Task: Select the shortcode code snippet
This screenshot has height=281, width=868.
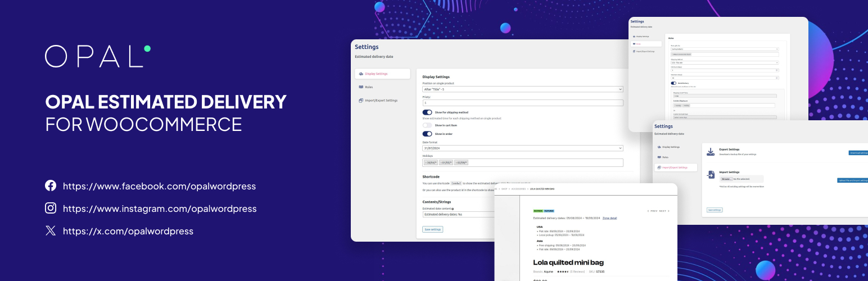Action: tap(456, 183)
